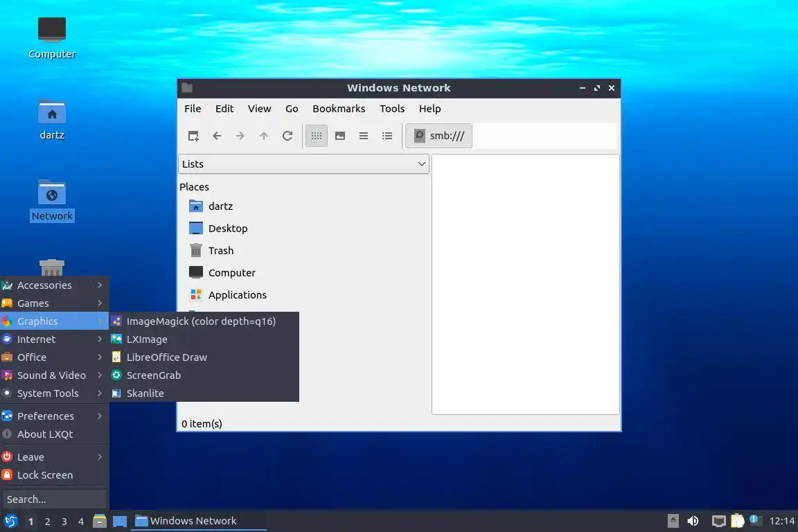Switch to workspace 1
Screen dimensions: 798x532
pos(31,522)
